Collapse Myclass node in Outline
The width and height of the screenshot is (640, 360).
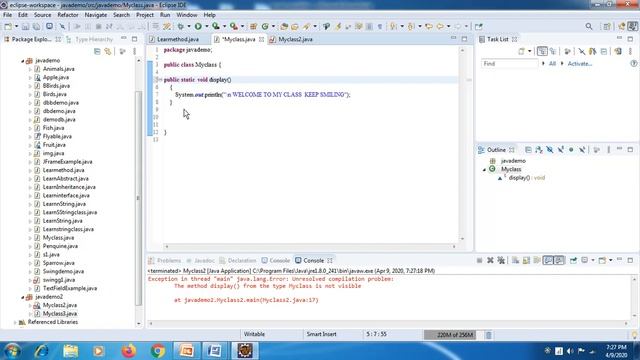pyautogui.click(x=484, y=169)
